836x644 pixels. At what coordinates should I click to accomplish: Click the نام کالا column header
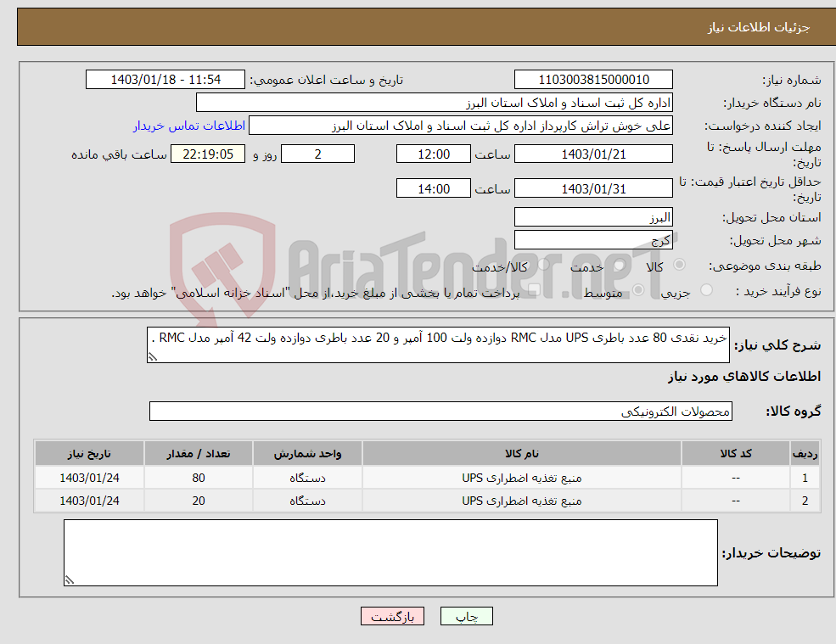(522, 453)
